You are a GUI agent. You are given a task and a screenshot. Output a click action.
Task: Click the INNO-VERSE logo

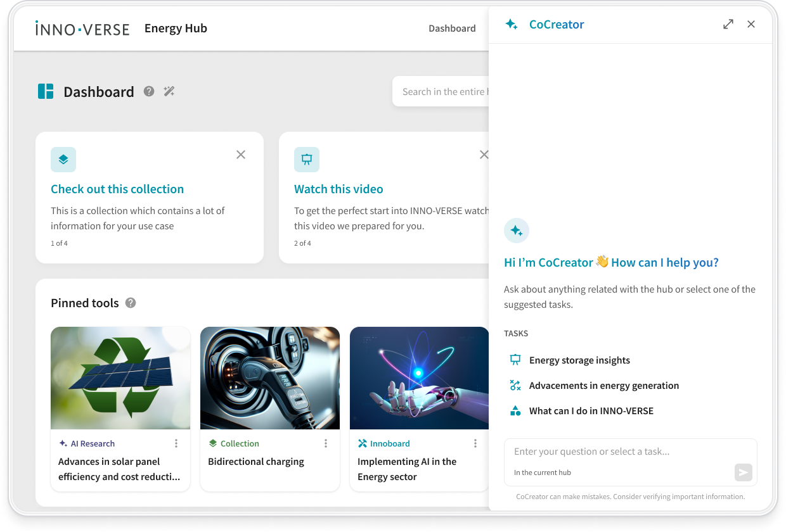pos(82,28)
